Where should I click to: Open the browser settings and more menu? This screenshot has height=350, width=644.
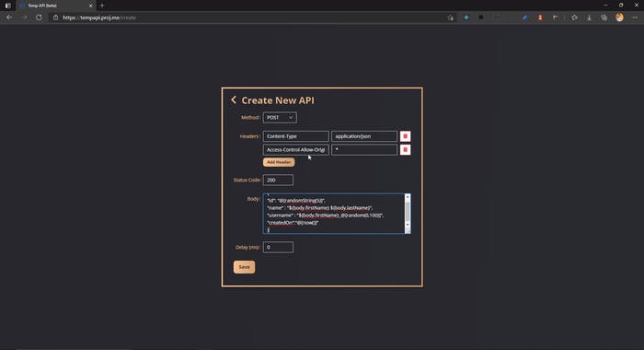635,17
